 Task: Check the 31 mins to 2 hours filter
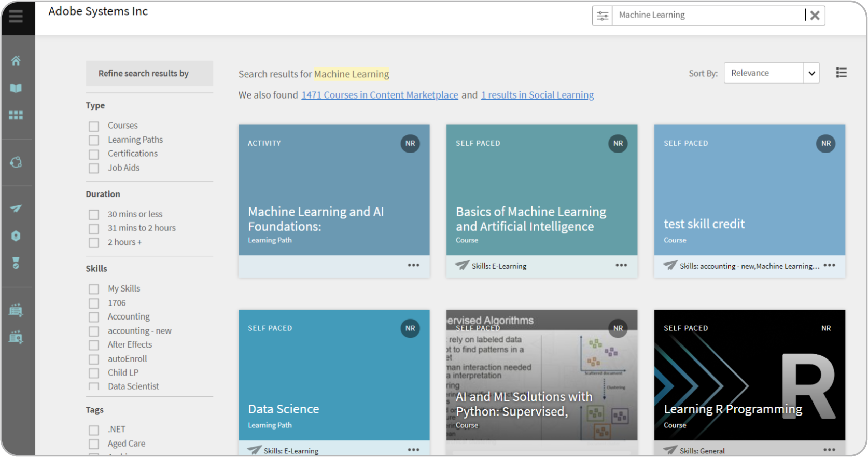click(94, 229)
